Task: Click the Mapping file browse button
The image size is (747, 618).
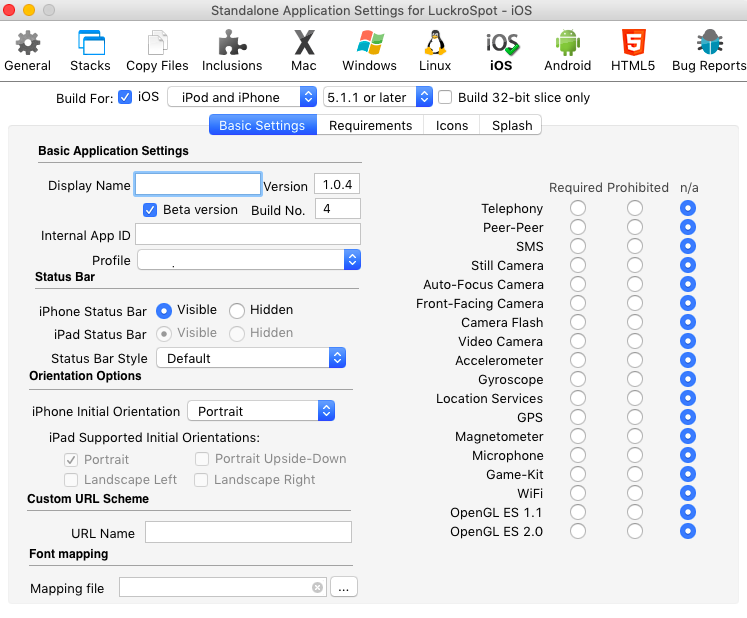Action: click(344, 588)
